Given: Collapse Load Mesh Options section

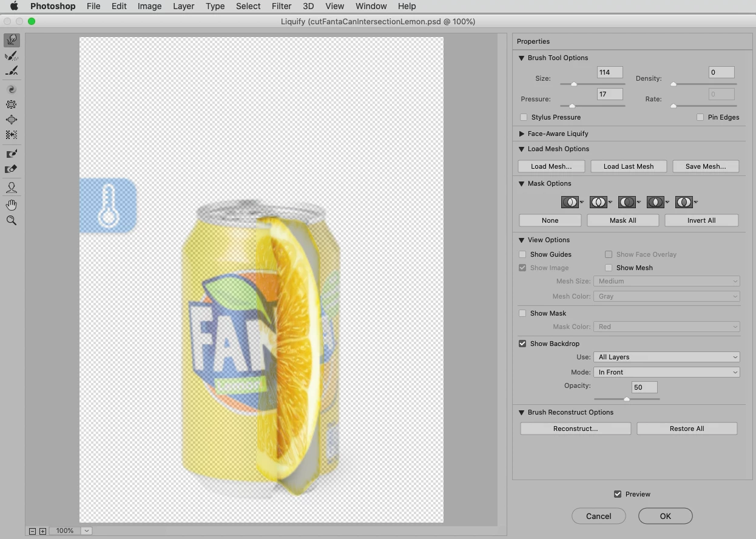Looking at the screenshot, I should tap(522, 149).
